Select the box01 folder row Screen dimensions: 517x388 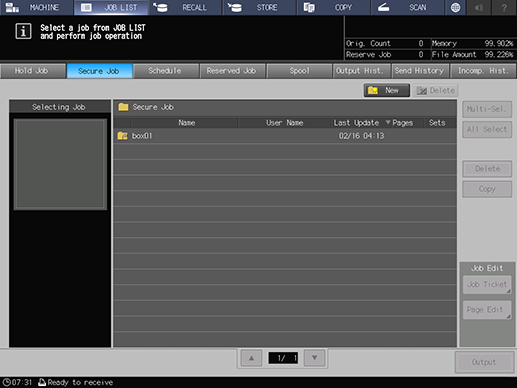click(x=285, y=136)
